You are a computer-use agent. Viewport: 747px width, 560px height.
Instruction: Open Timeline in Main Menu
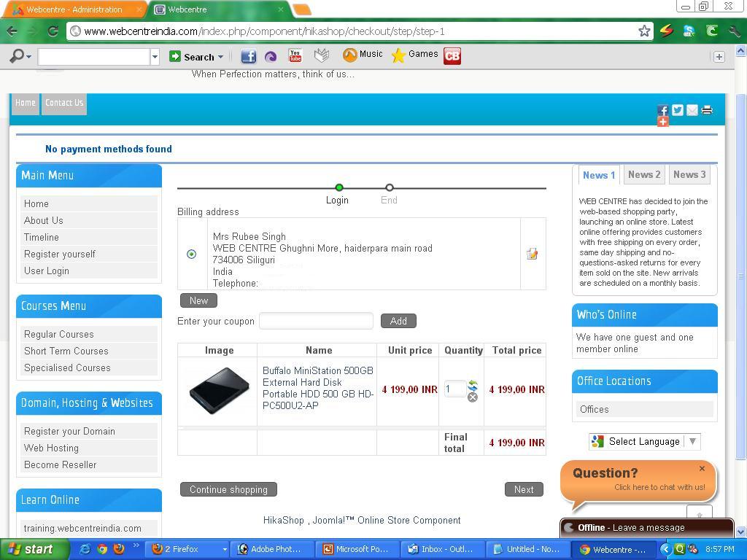click(89, 237)
